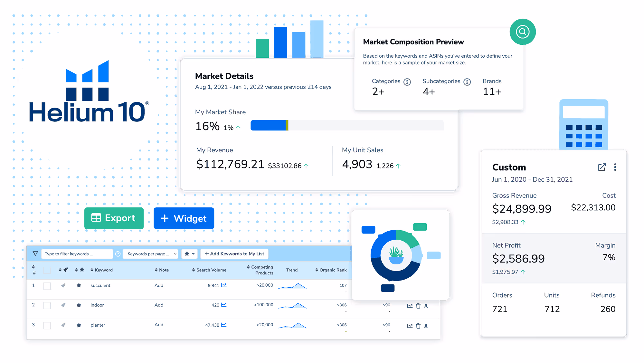Sort by Organic Rank column
Image resolution: width=644 pixels, height=363 pixels.
[331, 270]
